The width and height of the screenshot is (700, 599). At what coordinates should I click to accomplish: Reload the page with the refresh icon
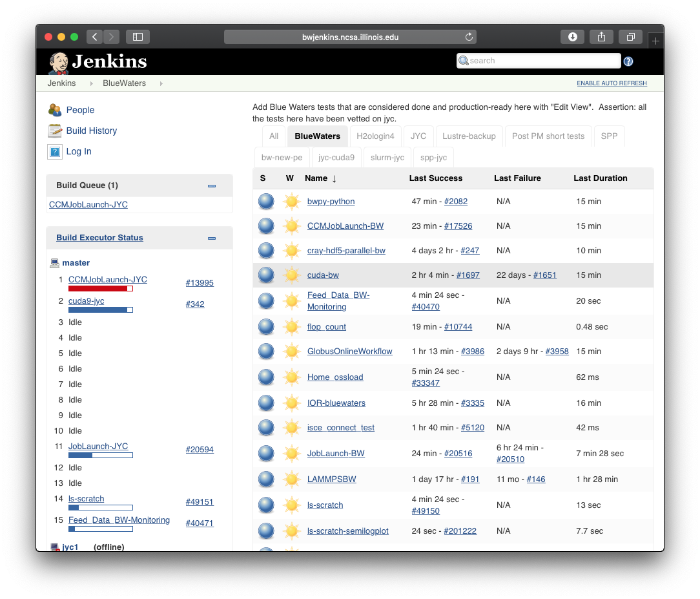coord(469,37)
